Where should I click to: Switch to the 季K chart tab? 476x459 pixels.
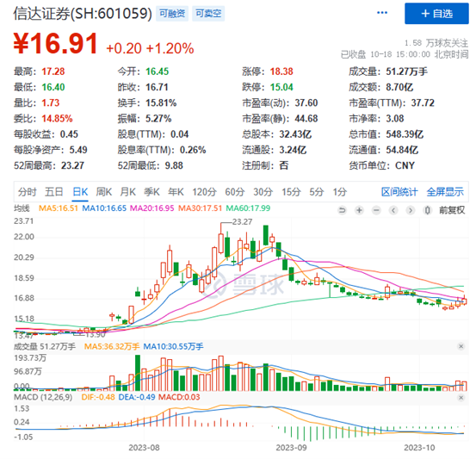pyautogui.click(x=151, y=192)
